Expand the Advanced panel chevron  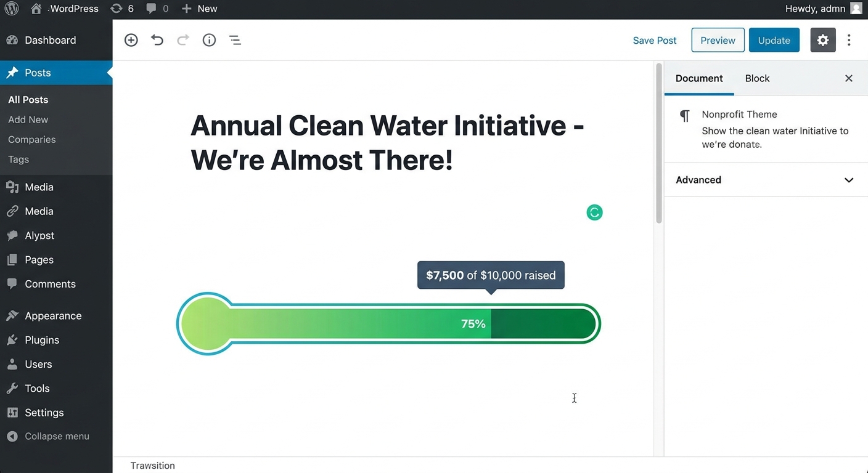click(849, 180)
